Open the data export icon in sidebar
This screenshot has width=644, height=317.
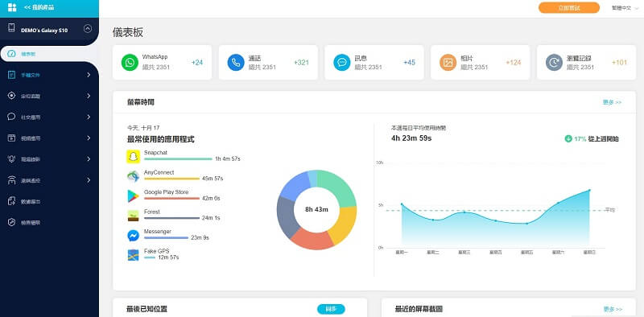[11, 201]
